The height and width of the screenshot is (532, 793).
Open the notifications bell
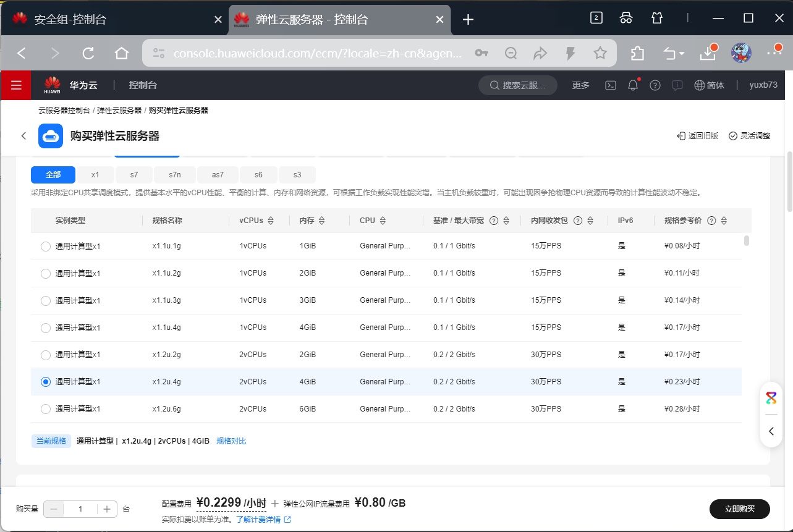tap(633, 85)
